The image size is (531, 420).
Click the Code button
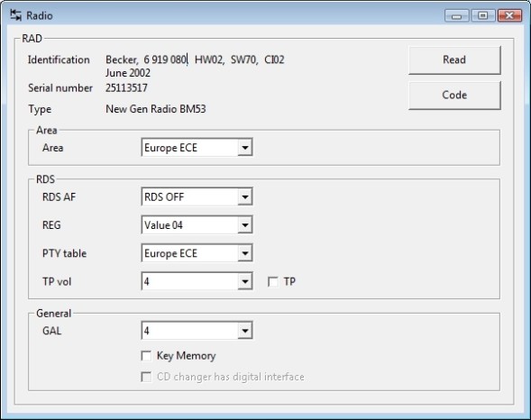454,96
